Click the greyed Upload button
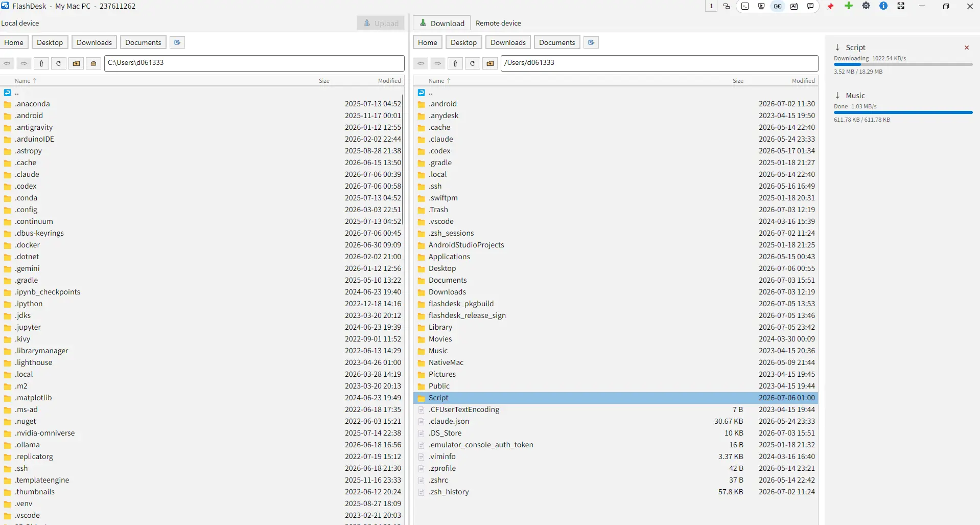Screen dimensions: 980x525 (x=381, y=23)
